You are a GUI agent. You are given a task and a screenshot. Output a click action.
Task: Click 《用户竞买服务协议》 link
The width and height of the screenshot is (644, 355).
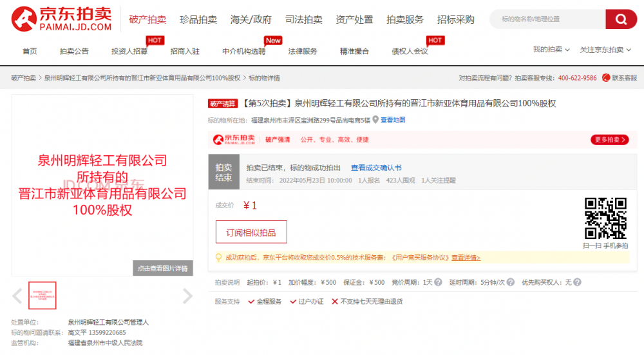tap(420, 258)
